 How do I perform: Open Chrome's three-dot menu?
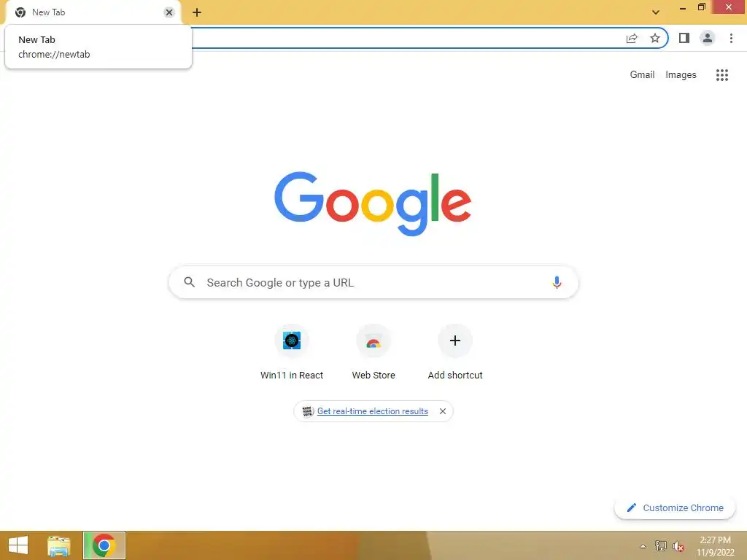[x=731, y=38]
